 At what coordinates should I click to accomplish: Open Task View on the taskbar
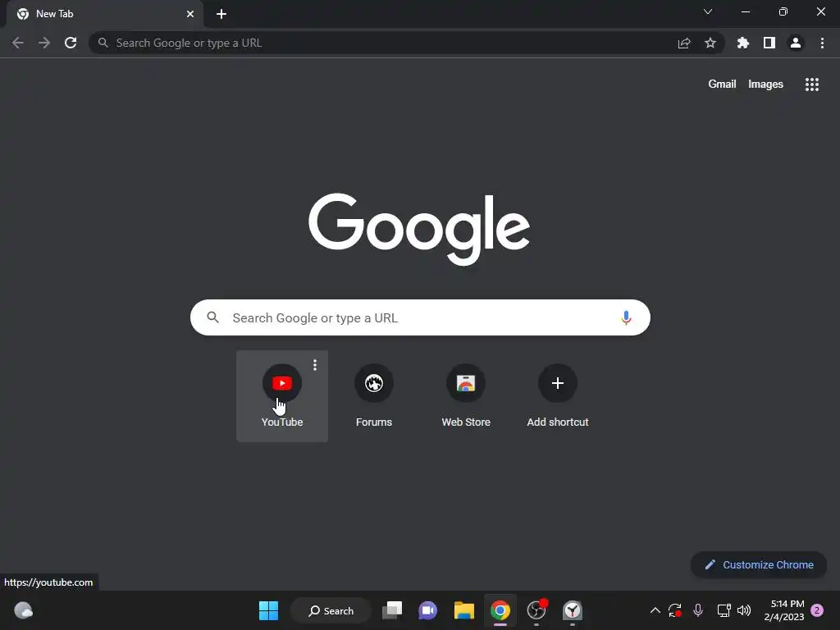coord(392,610)
